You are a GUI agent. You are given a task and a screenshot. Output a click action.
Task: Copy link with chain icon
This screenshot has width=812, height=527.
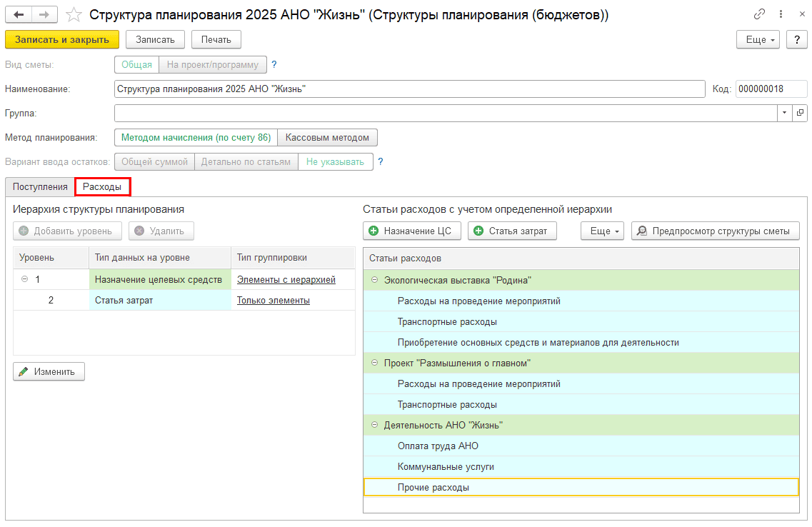pyautogui.click(x=759, y=14)
